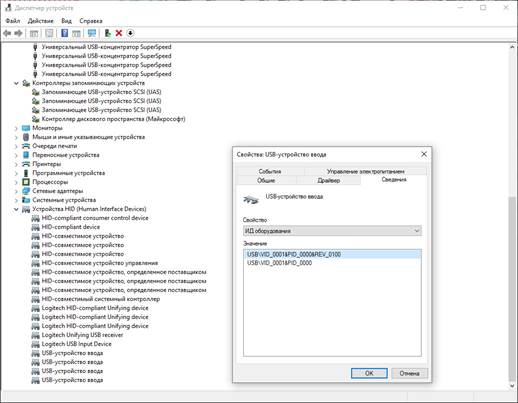Expand the Процессоры node

[x=16, y=182]
